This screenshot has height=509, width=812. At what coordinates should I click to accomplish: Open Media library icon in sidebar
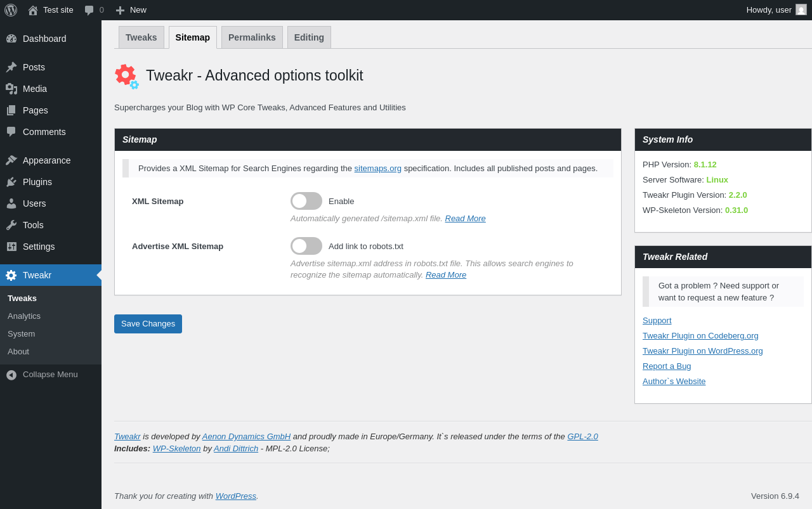[11, 89]
